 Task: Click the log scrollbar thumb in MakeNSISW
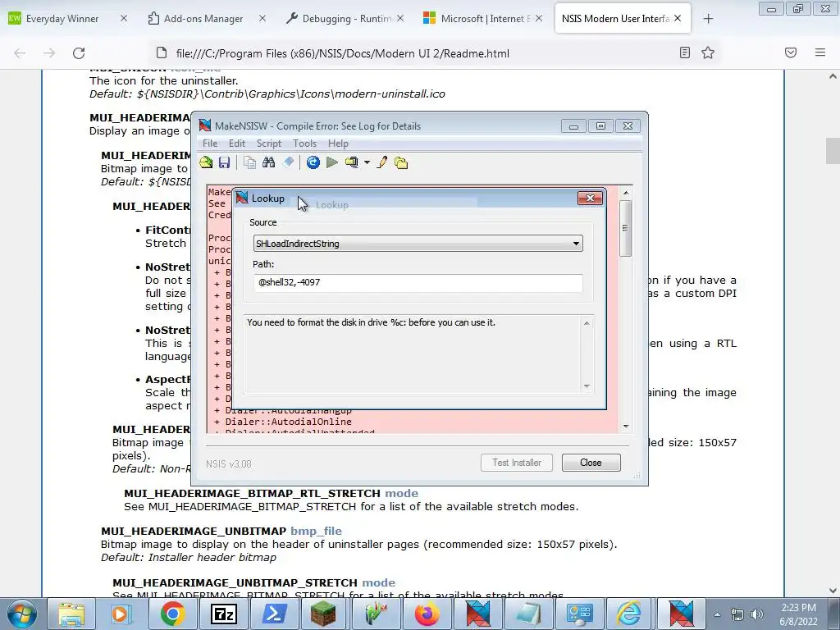click(x=625, y=228)
